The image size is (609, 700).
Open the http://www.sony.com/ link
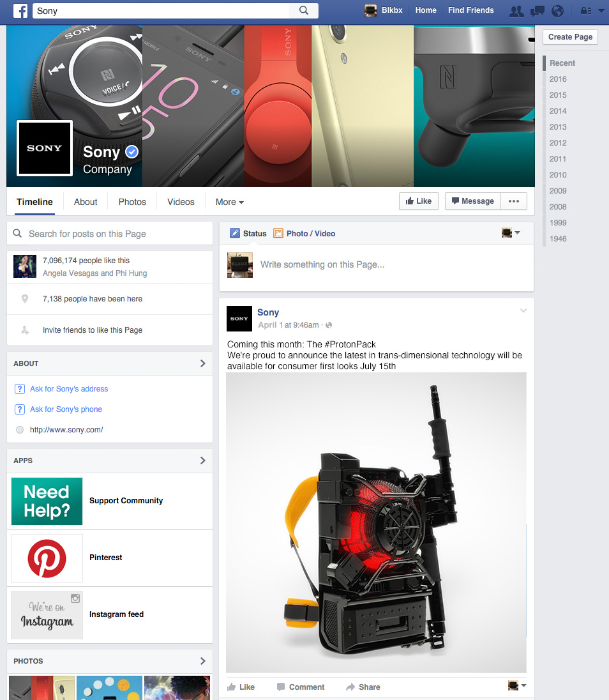pyautogui.click(x=66, y=430)
